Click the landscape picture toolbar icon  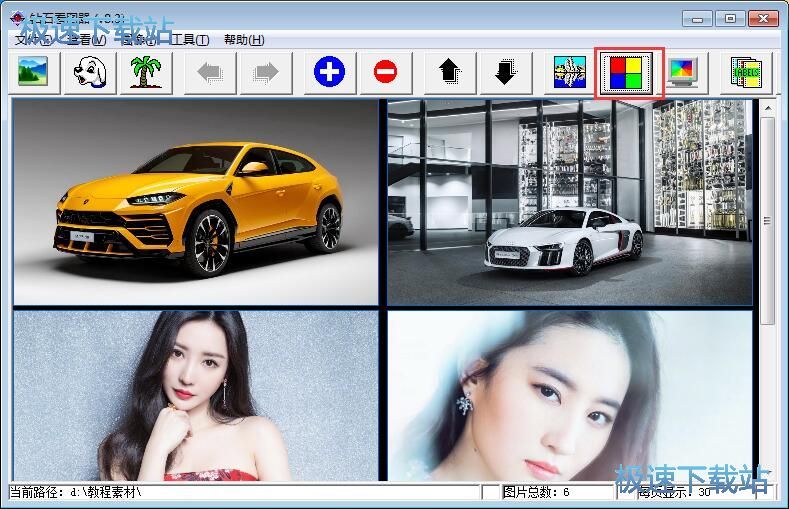[35, 72]
